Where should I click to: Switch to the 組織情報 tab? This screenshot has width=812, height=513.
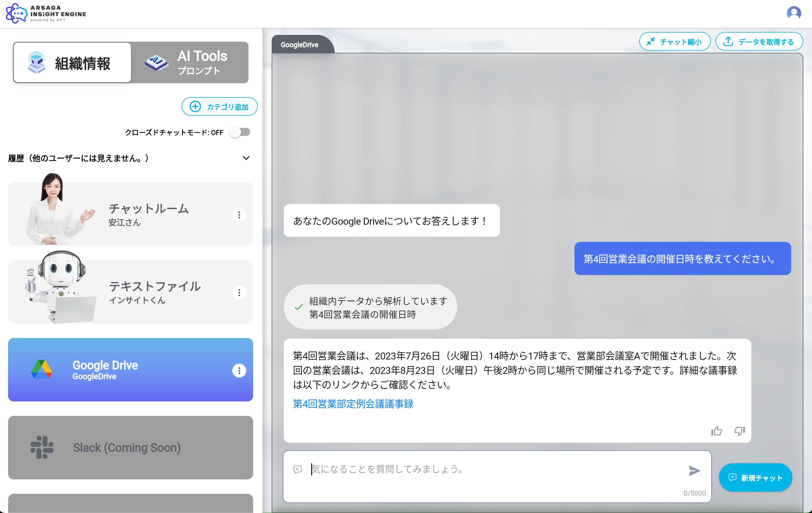click(x=72, y=63)
